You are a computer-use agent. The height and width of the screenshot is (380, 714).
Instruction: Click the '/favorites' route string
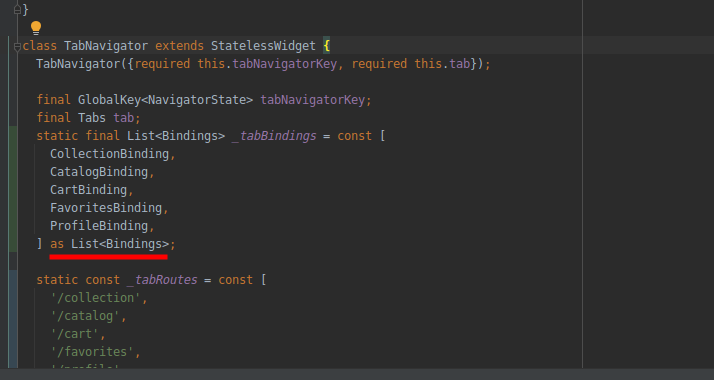92,352
